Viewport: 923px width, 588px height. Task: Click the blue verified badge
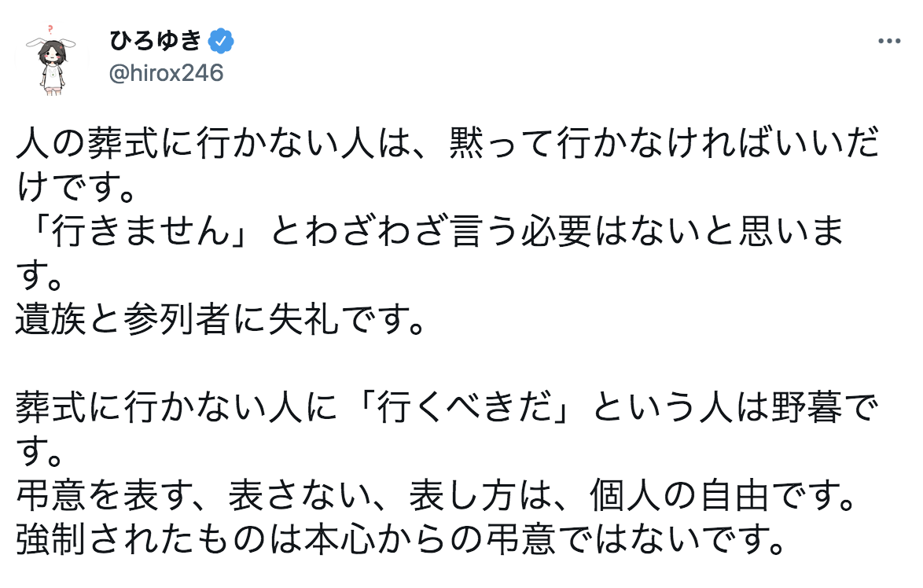tap(222, 41)
